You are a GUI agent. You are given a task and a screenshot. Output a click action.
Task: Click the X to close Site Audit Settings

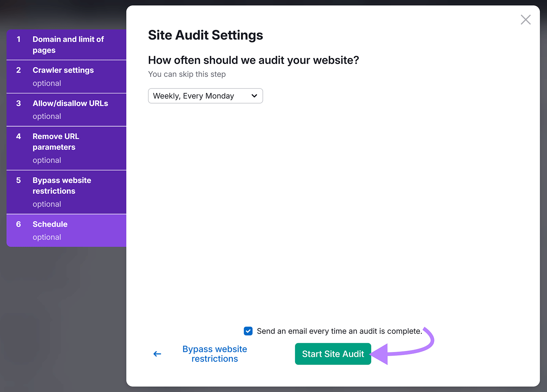(525, 19)
